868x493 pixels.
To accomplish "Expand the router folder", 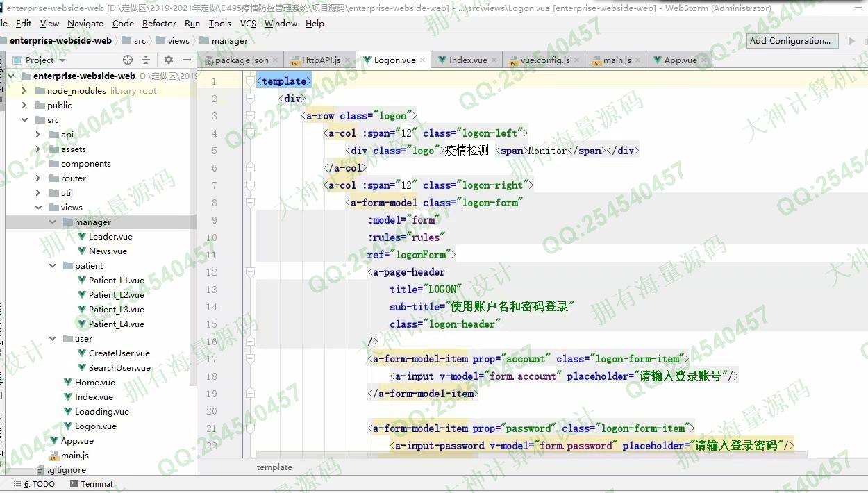I will point(38,178).
